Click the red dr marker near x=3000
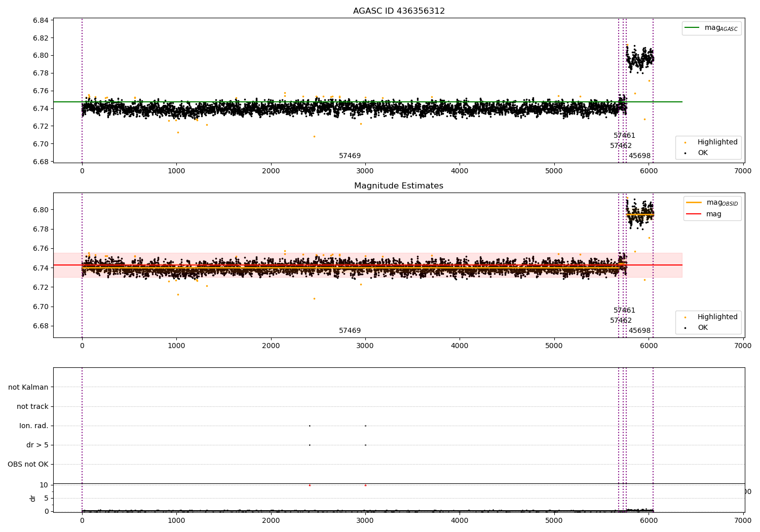 (365, 485)
